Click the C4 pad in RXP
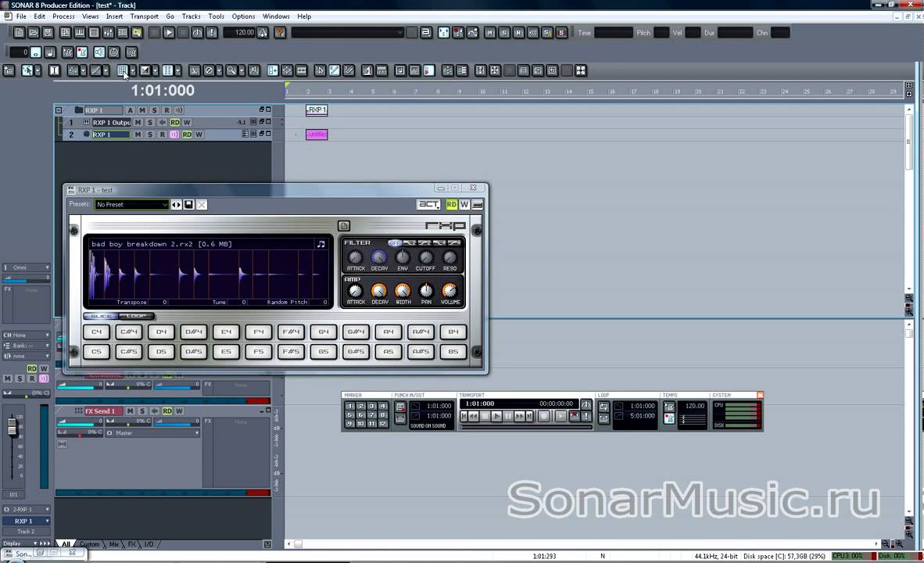Screen dimensions: 924x563 point(97,332)
